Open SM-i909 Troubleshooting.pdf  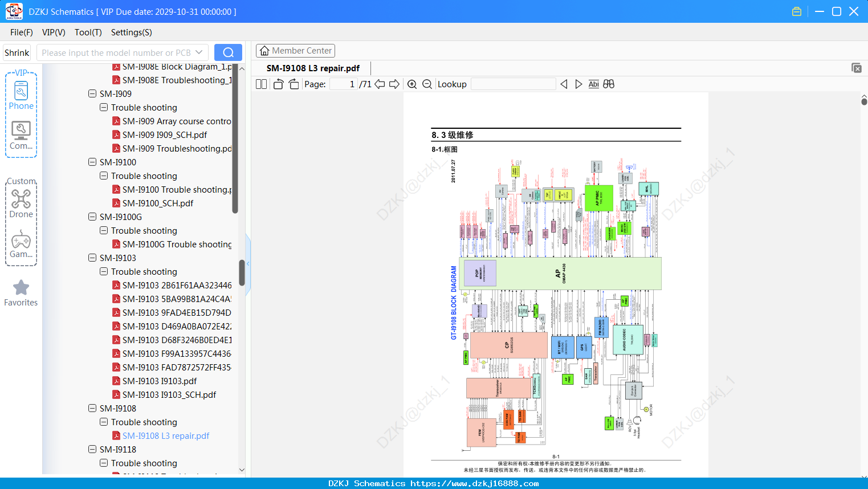click(177, 149)
